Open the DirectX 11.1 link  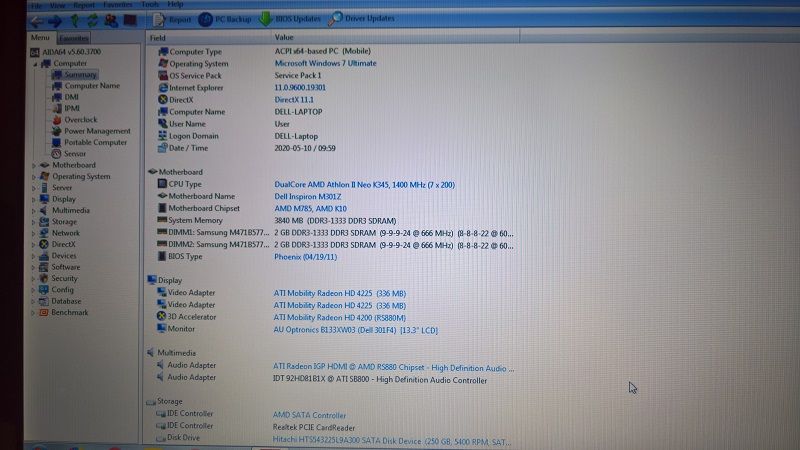click(294, 100)
